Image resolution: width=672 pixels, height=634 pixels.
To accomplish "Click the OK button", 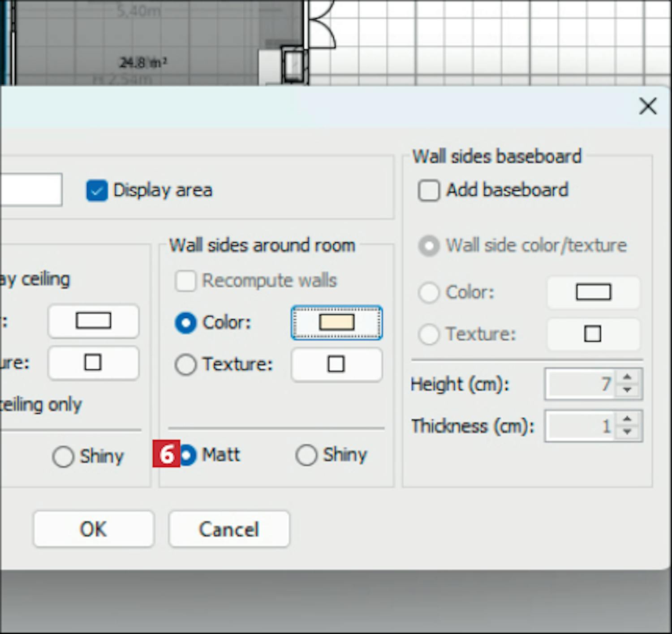I will (x=93, y=529).
